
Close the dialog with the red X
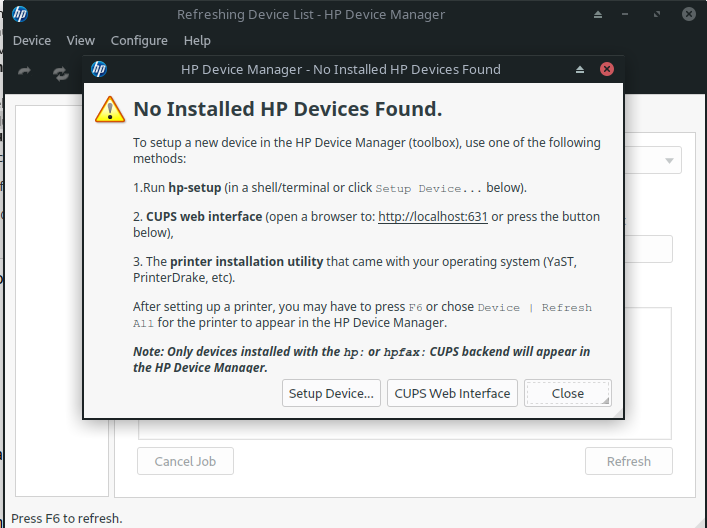(x=607, y=70)
